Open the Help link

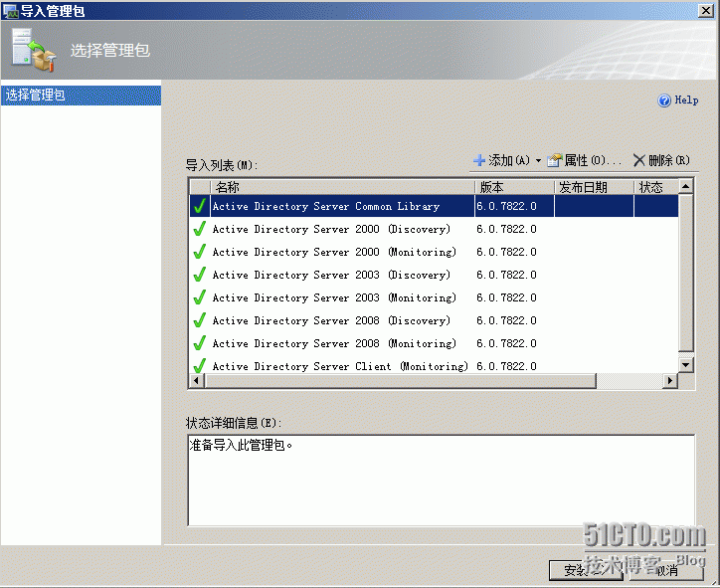click(686, 100)
